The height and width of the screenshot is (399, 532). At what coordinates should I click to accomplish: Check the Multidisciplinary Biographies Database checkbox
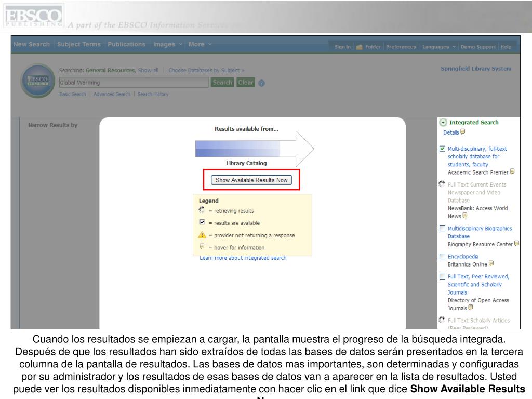click(x=443, y=229)
